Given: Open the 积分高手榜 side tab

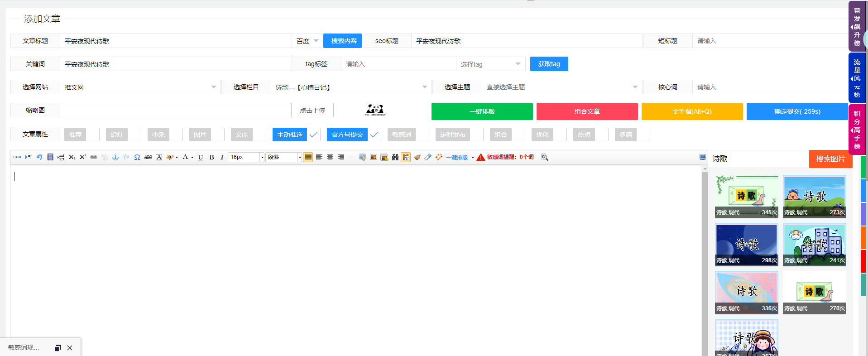Looking at the screenshot, I should (857, 130).
